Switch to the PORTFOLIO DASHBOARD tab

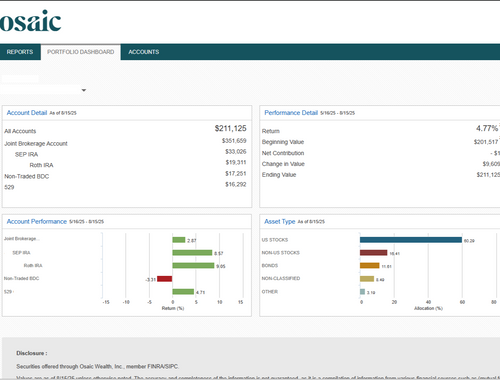point(81,52)
